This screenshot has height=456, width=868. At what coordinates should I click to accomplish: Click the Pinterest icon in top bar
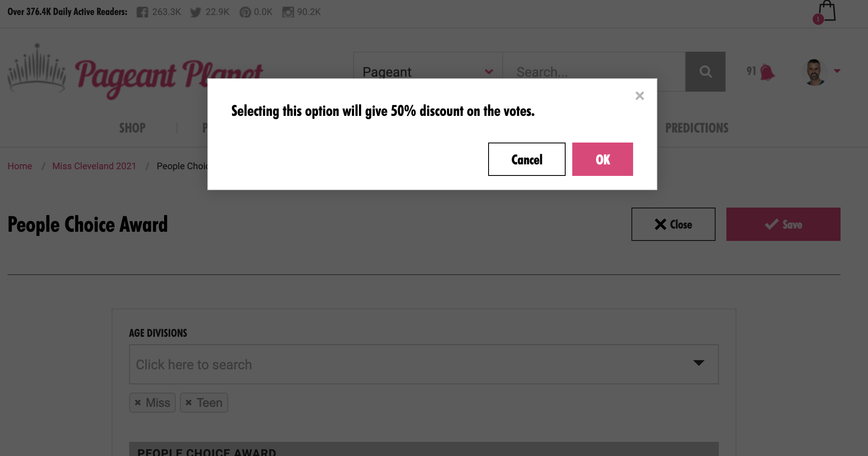pos(245,12)
